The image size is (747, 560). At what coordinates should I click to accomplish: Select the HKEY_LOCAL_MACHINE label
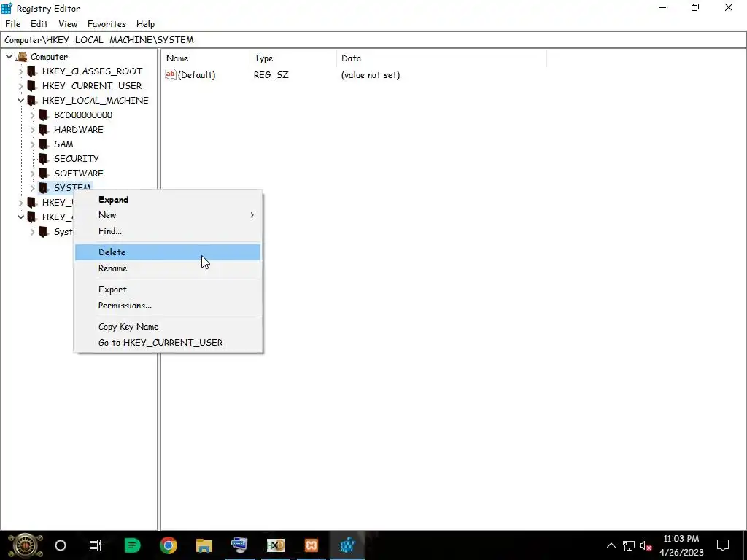95,101
